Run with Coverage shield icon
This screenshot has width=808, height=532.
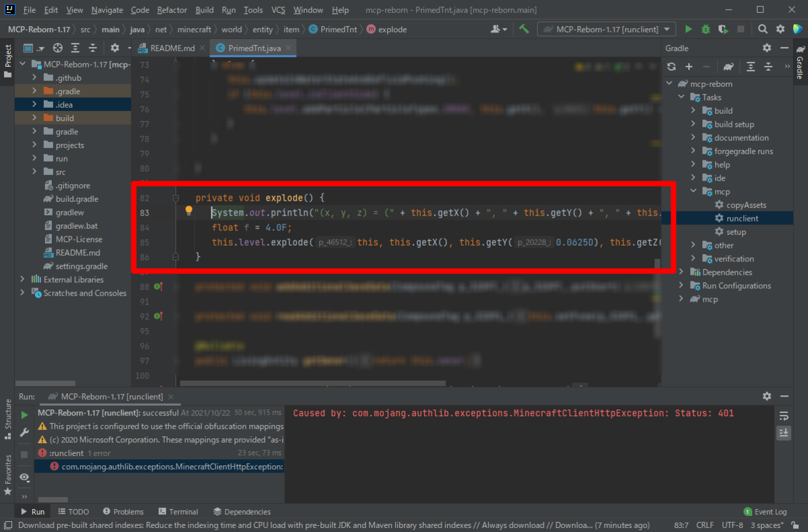click(723, 30)
